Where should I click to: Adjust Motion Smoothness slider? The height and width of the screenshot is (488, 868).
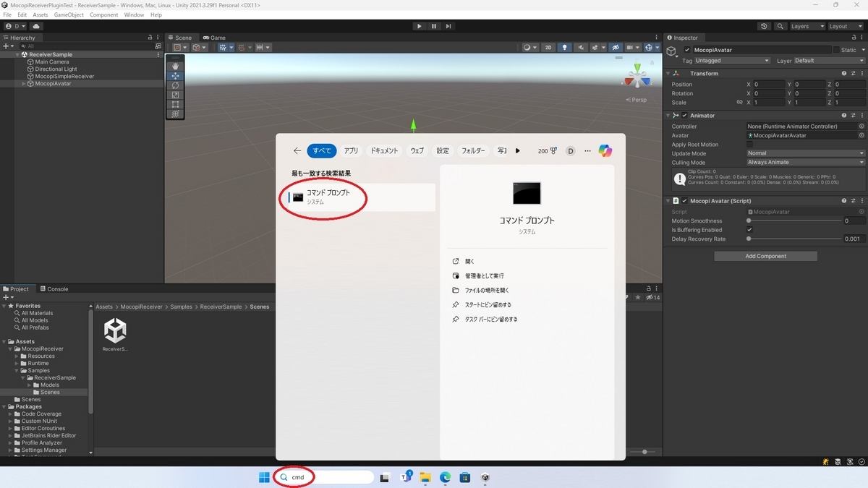tap(793, 221)
